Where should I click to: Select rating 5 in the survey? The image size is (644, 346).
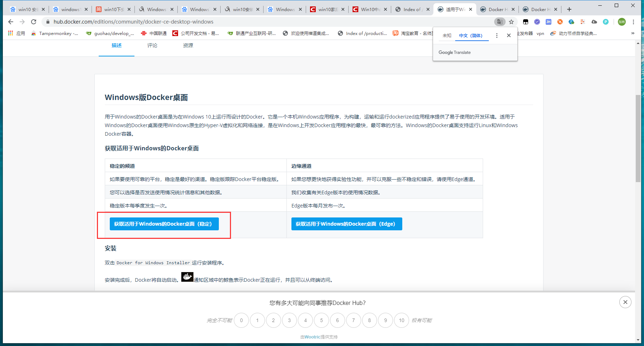(321, 320)
